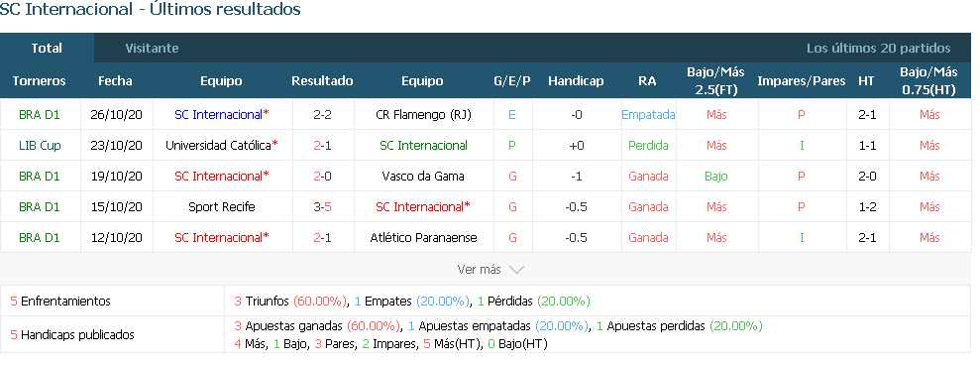Select BRA D1 tournament on 26/10/20 row
980x365 pixels.
tap(40, 115)
